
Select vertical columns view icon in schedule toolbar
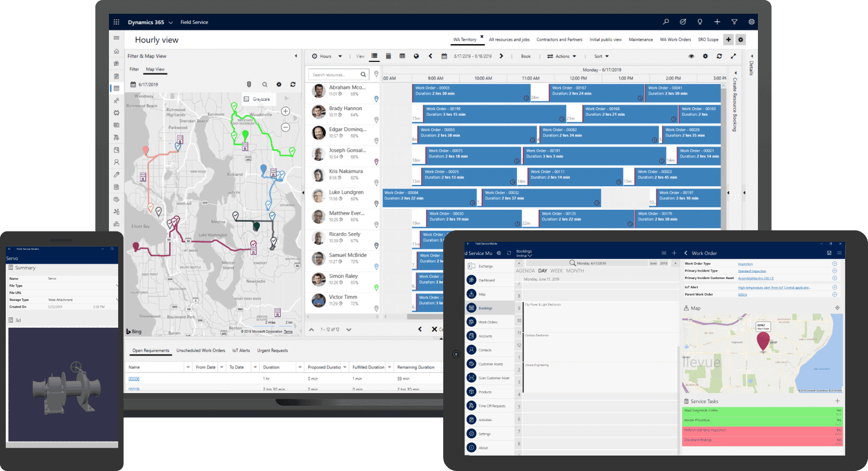click(x=388, y=56)
